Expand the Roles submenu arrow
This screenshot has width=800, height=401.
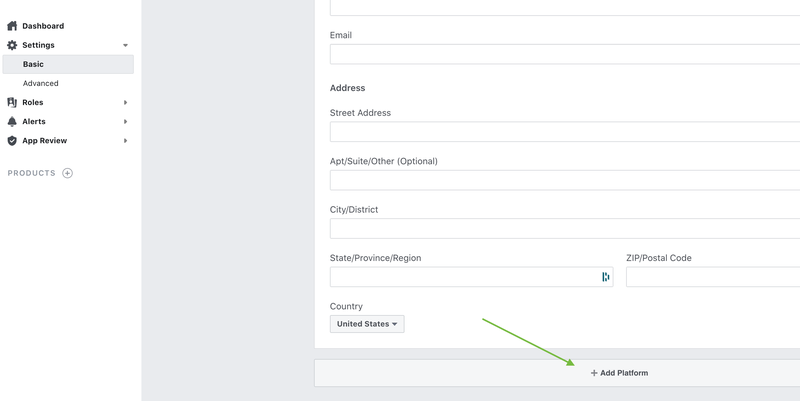coord(126,103)
